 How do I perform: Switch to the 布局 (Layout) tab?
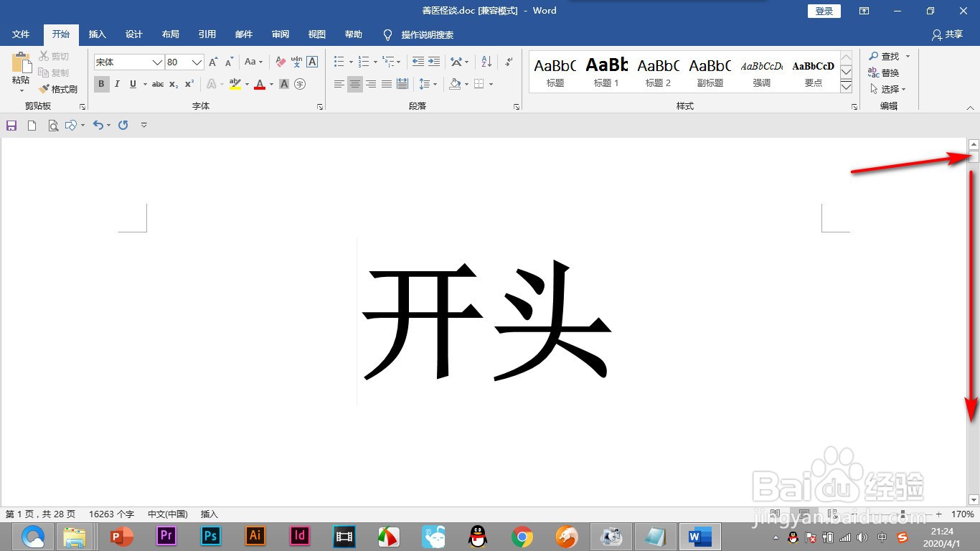[171, 34]
